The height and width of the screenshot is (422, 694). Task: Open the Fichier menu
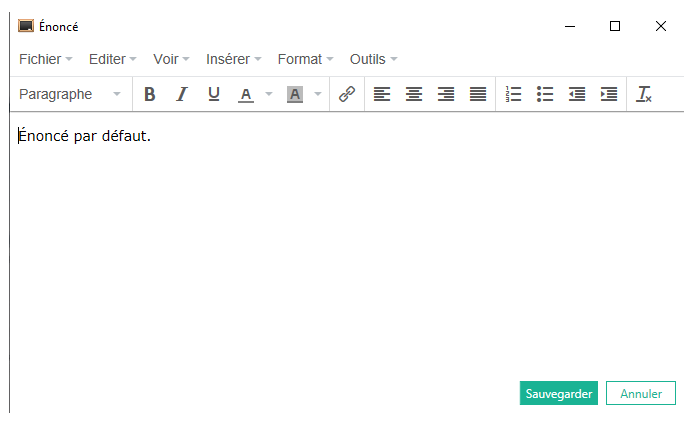point(45,59)
